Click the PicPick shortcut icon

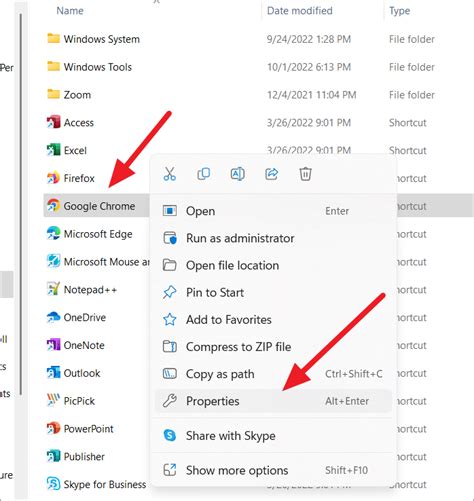[53, 400]
